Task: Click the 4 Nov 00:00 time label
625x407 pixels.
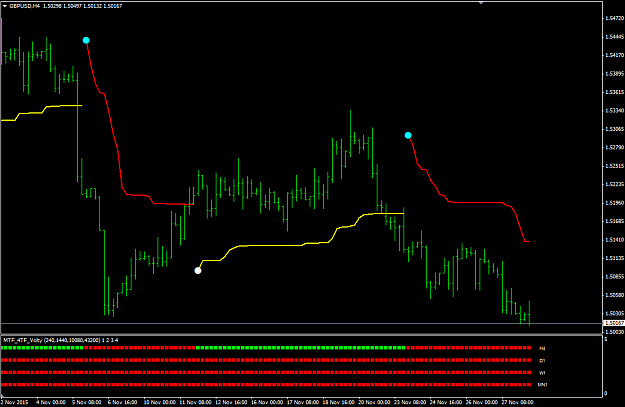Action: pos(51,402)
